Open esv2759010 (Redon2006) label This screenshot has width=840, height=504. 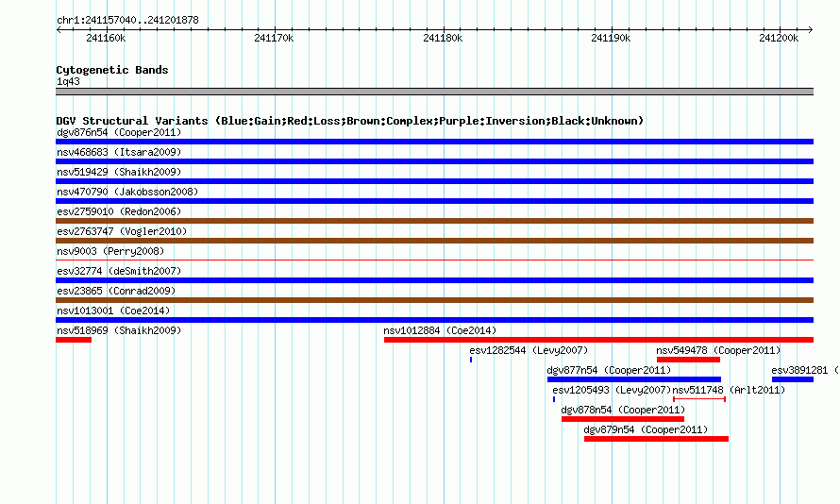click(x=119, y=211)
